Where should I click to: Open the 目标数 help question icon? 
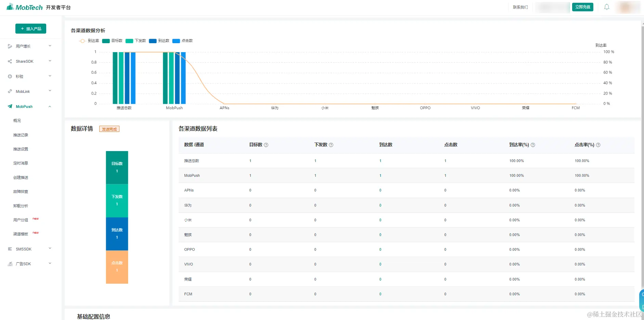pos(266,145)
